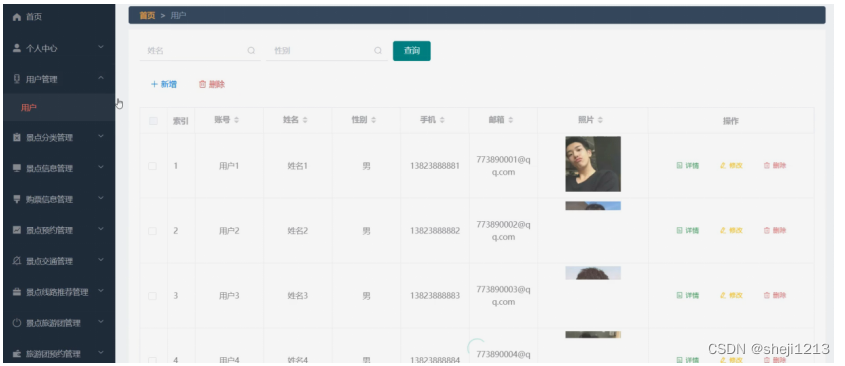
Task: Click the 景点信息管理 sidebar icon
Action: click(17, 168)
